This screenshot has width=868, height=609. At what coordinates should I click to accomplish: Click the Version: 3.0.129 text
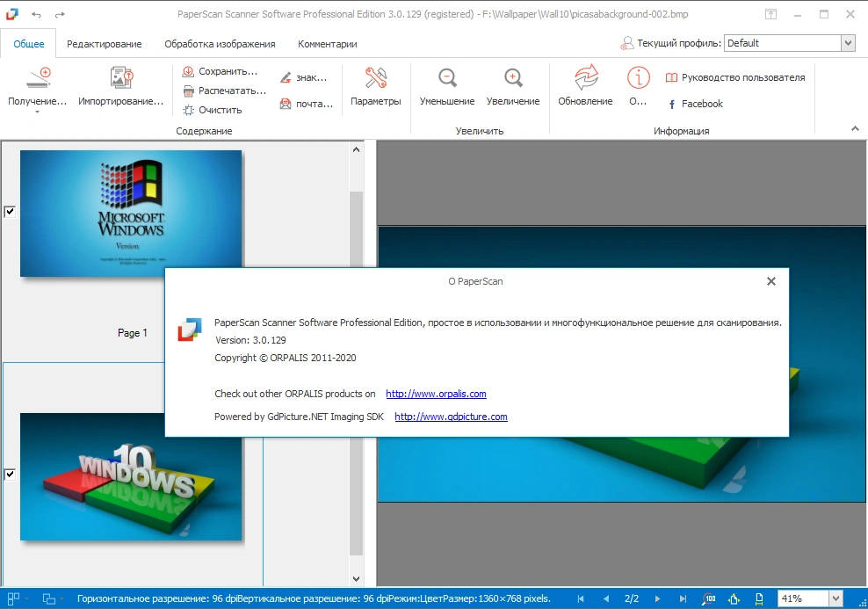[x=250, y=340]
